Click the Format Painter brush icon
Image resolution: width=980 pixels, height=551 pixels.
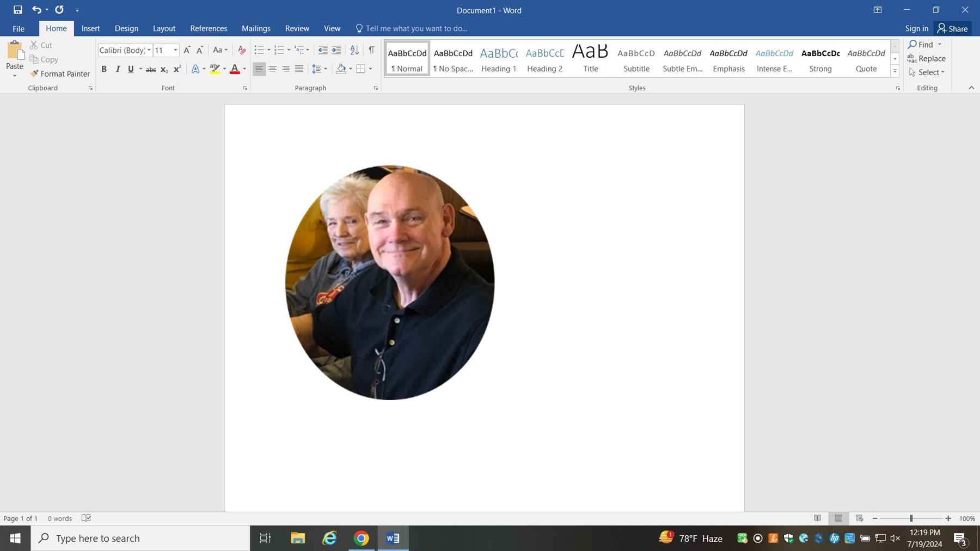click(34, 74)
